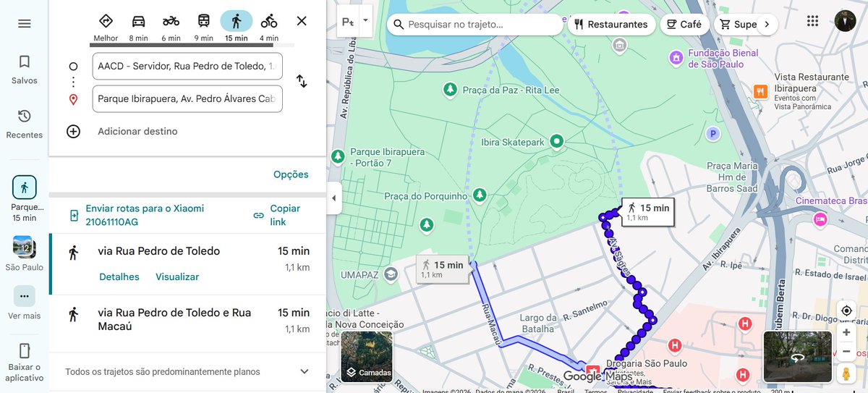This screenshot has height=393, width=868.
Task: Expand the predominantemente planos elevation info
Action: point(305,371)
